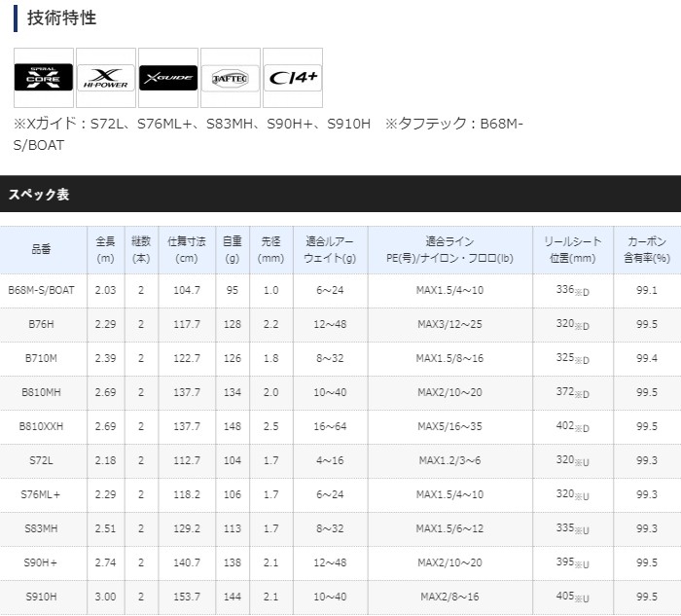Viewport: 681px width, 616px height.
Task: Click the 全長(m) column header
Action: (x=106, y=249)
